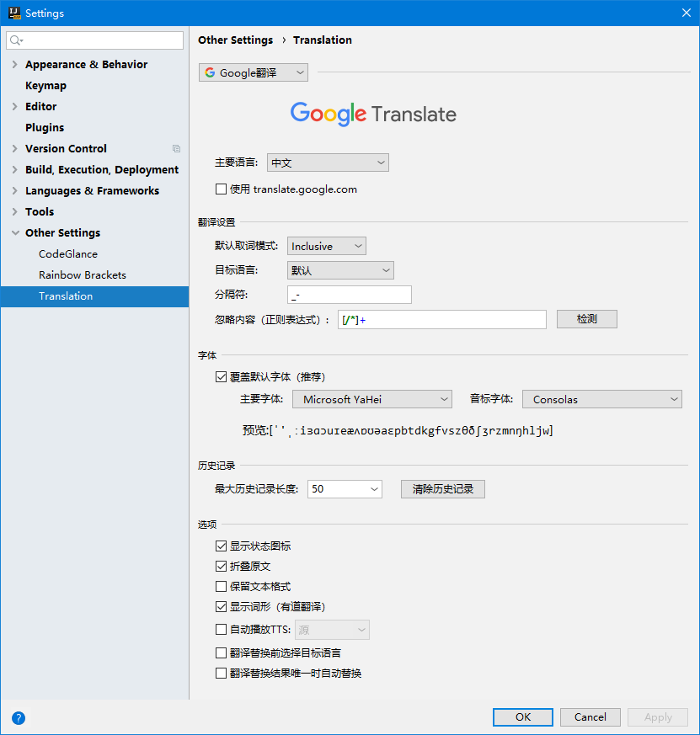Click the 历史记录 section heading
Screen dimensions: 700x735
(216, 466)
